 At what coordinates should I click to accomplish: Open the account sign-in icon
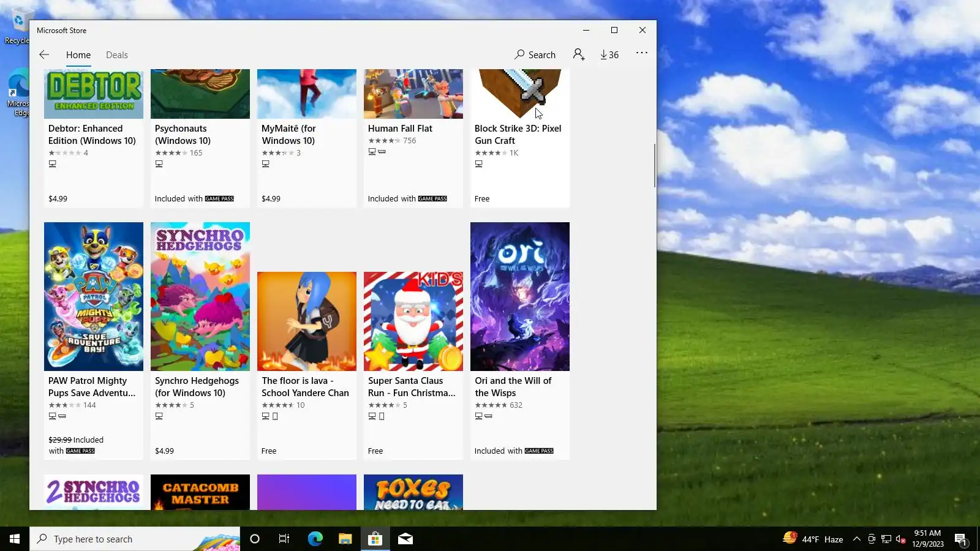coord(579,54)
